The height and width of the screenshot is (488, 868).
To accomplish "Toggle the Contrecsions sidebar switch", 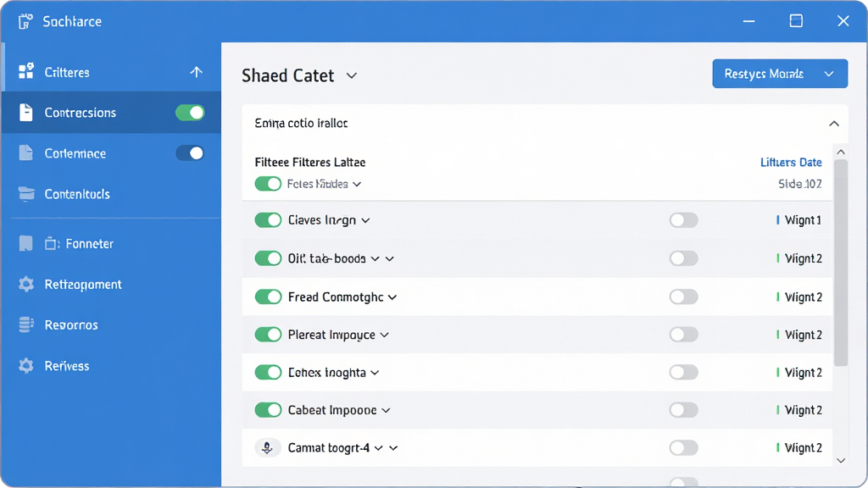I will pos(190,113).
